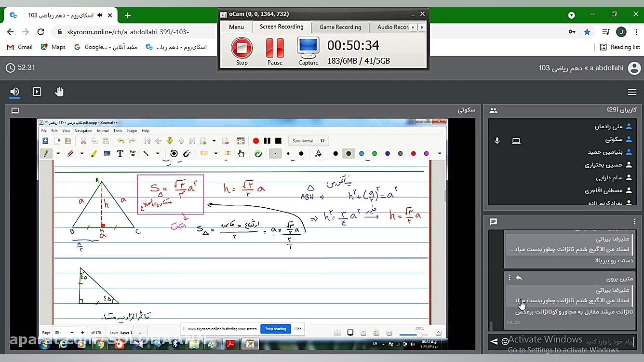Expand insert page dropdown arrow
Viewport: 644px width, 362px height.
(x=214, y=141)
